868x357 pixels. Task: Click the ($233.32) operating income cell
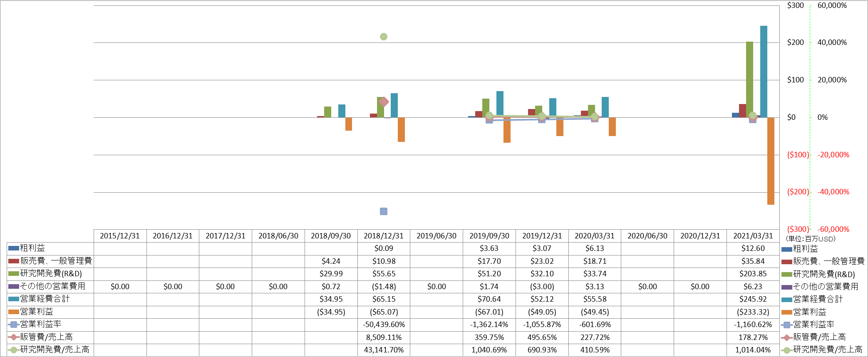coord(753,312)
